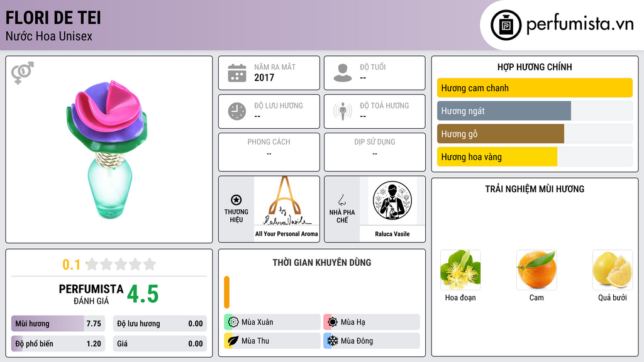Click the orange recommended-time bar

(x=226, y=292)
